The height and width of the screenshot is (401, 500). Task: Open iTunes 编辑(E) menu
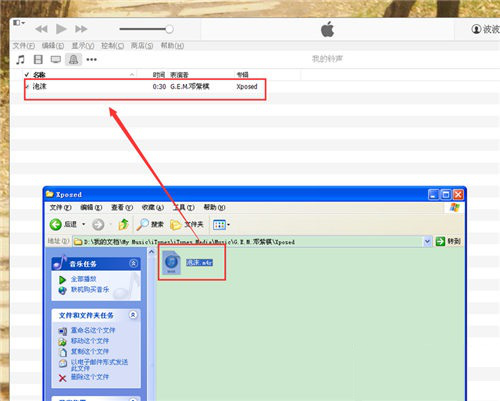[x=53, y=46]
